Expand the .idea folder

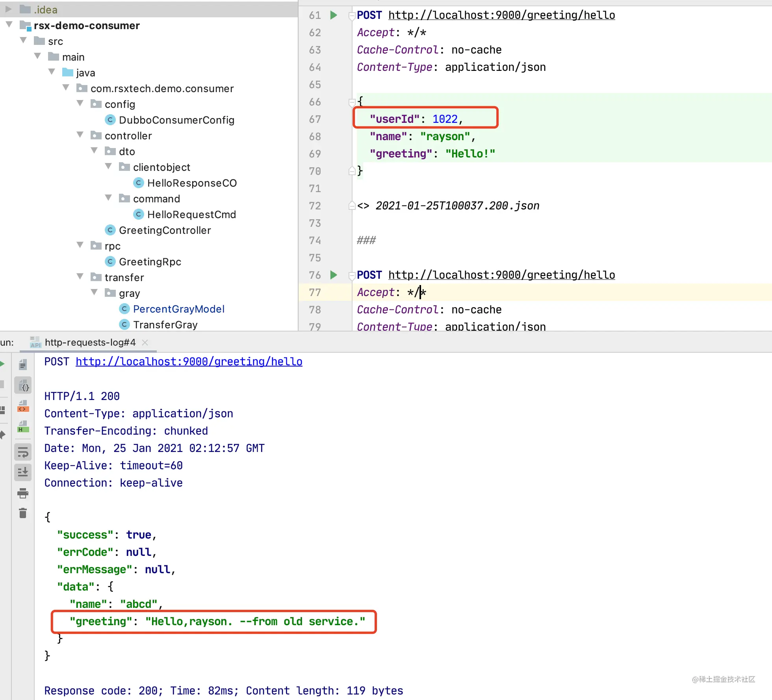pyautogui.click(x=9, y=9)
